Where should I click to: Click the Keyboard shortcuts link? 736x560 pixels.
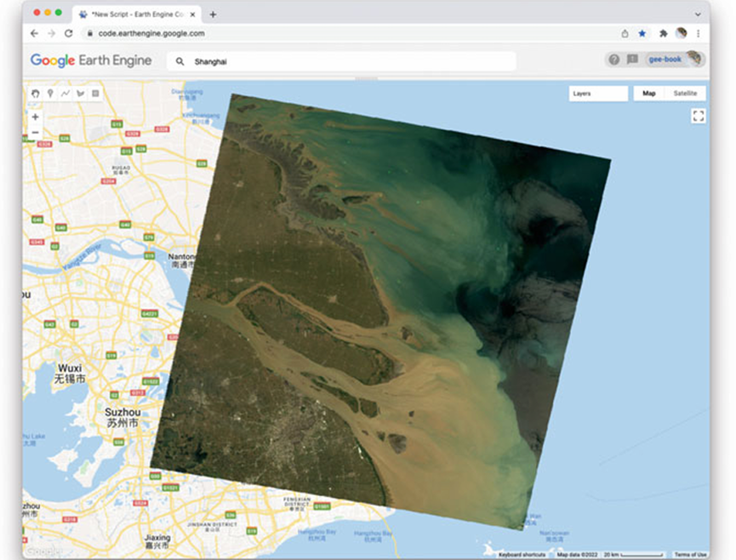click(522, 555)
